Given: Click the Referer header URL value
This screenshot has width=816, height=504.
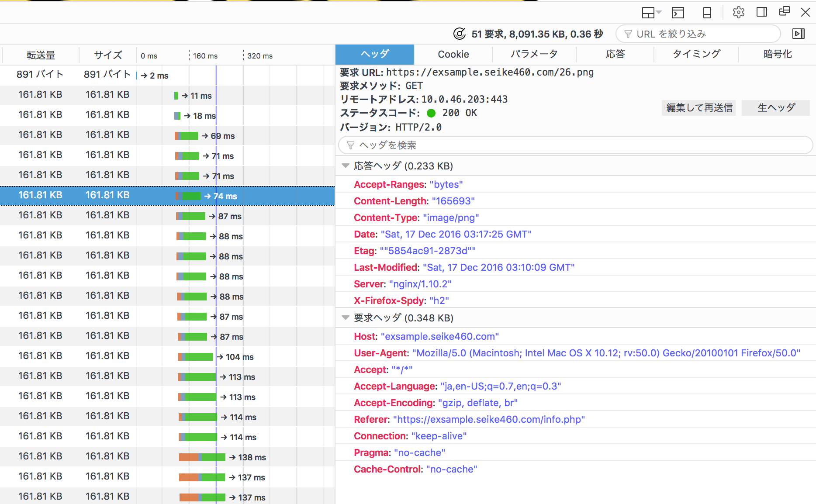Looking at the screenshot, I should point(489,419).
